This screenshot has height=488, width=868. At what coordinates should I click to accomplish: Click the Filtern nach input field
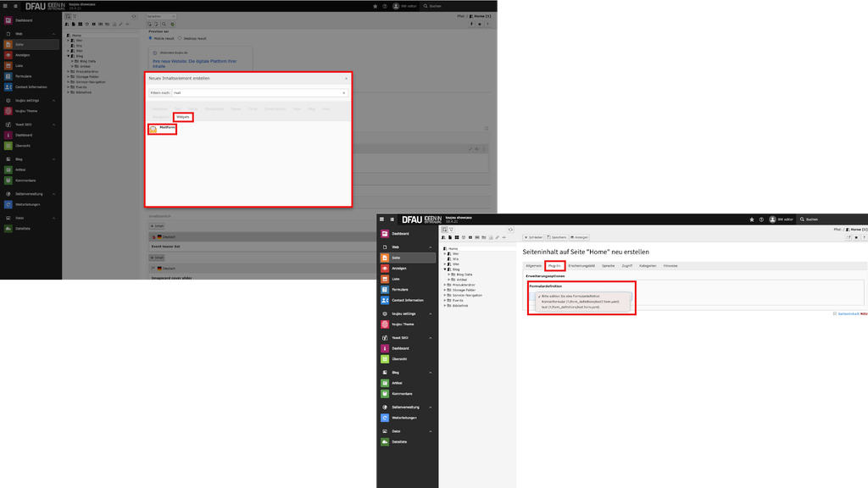point(254,92)
